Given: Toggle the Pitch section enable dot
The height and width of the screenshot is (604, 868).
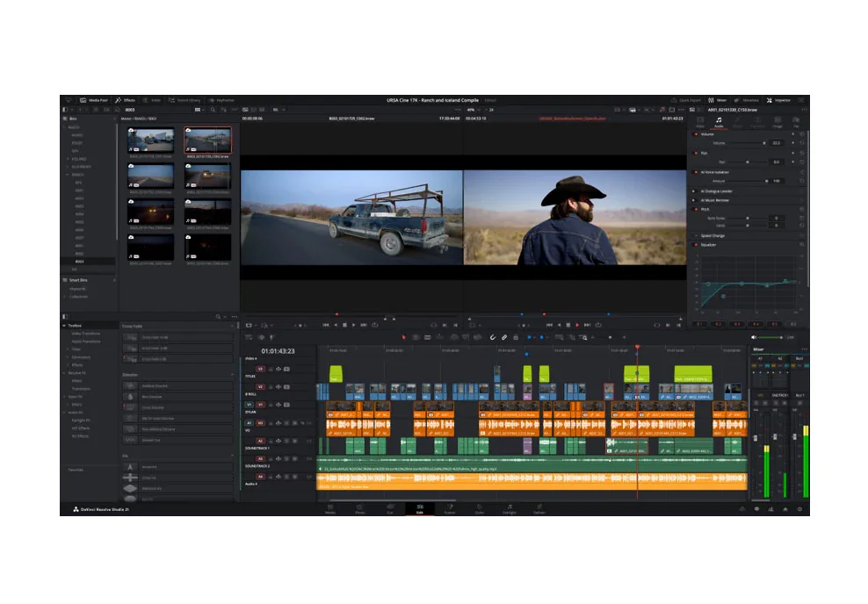Looking at the screenshot, I should pyautogui.click(x=696, y=209).
